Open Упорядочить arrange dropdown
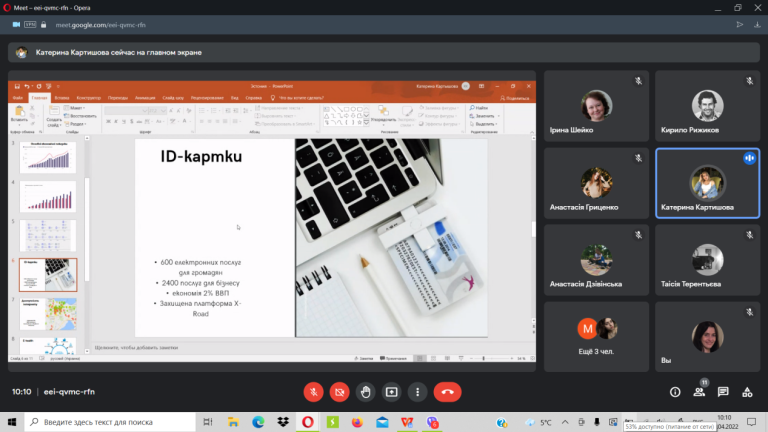 (383, 115)
